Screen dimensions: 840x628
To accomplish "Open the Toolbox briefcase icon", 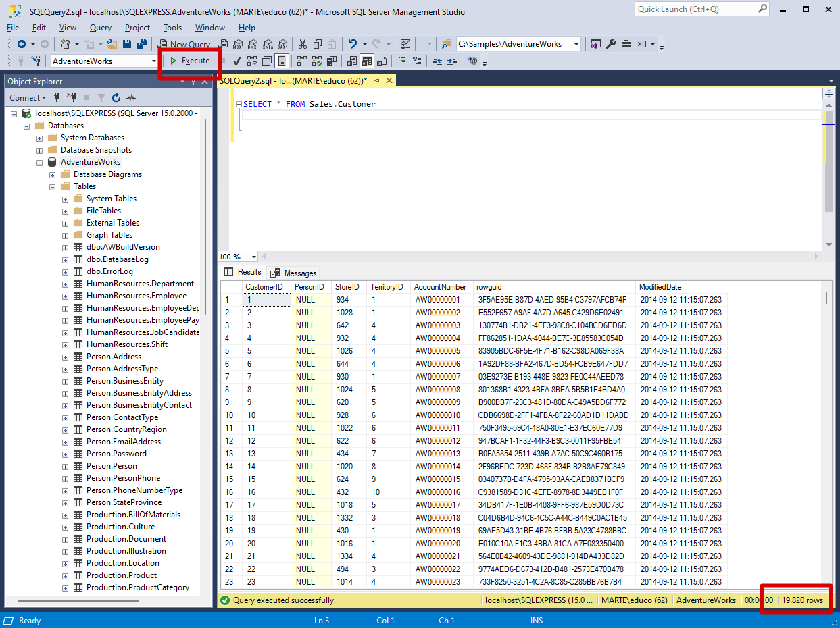I will click(x=626, y=44).
